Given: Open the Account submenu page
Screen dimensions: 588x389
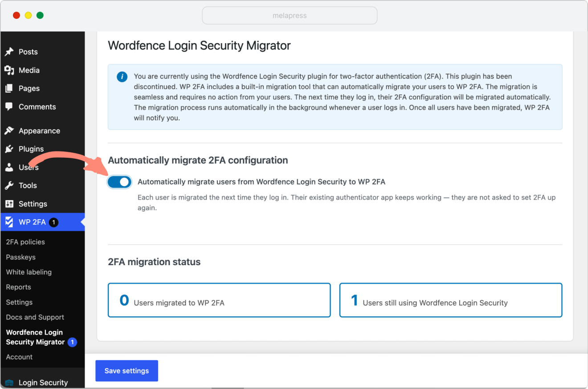Looking at the screenshot, I should click(19, 357).
